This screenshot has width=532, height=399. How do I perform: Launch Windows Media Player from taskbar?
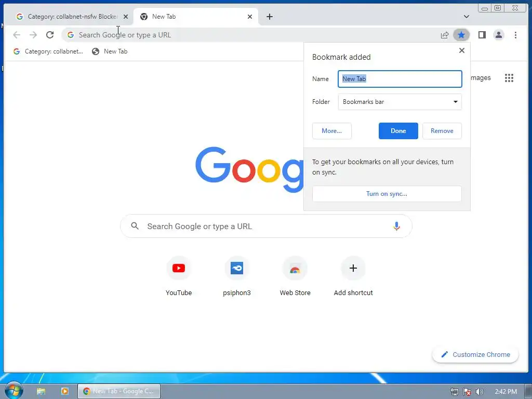pos(65,391)
